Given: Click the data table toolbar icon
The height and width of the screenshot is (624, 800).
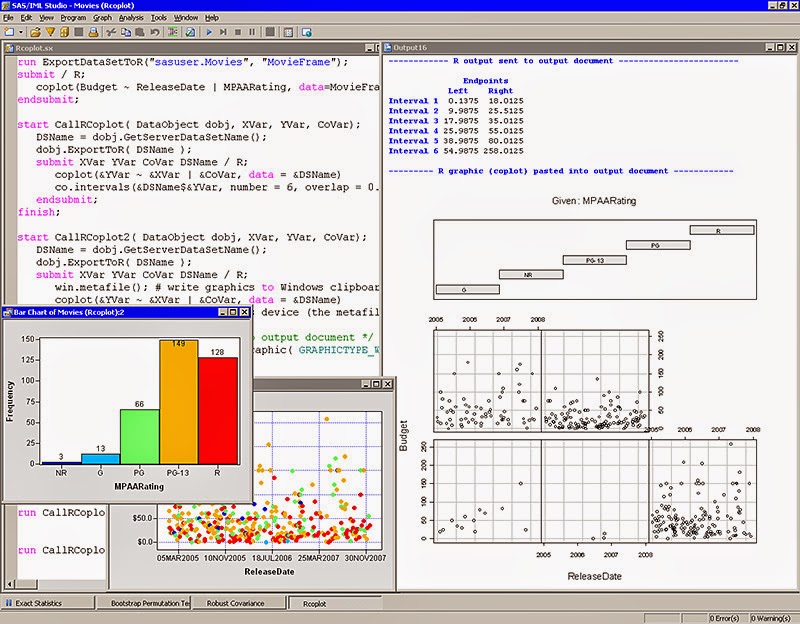Looking at the screenshot, I should [x=288, y=32].
